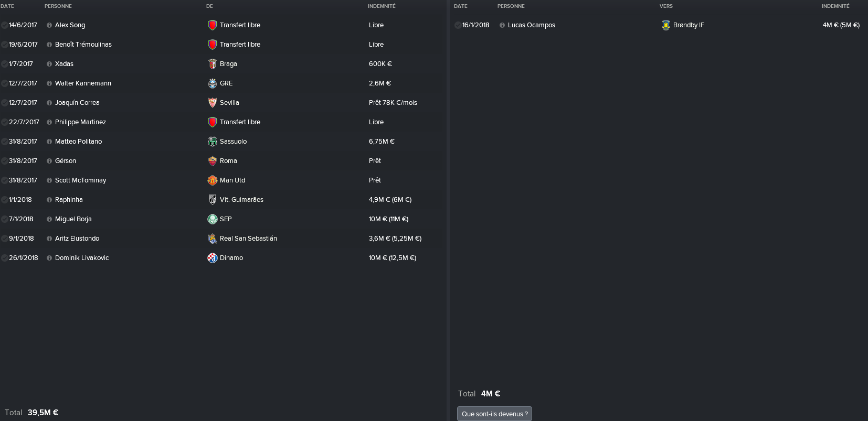868x421 pixels.
Task: Click info icon beside Alex Song
Action: tap(49, 25)
